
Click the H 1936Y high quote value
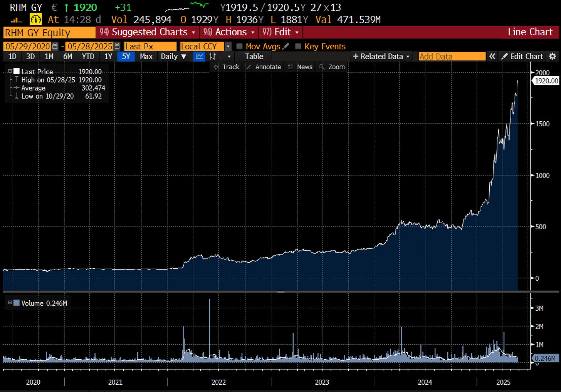(245, 20)
